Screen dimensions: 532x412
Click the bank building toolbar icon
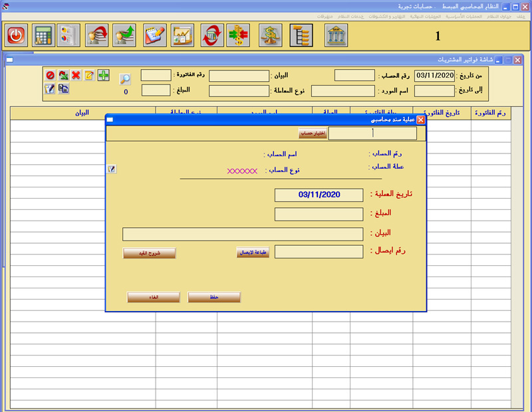point(336,35)
